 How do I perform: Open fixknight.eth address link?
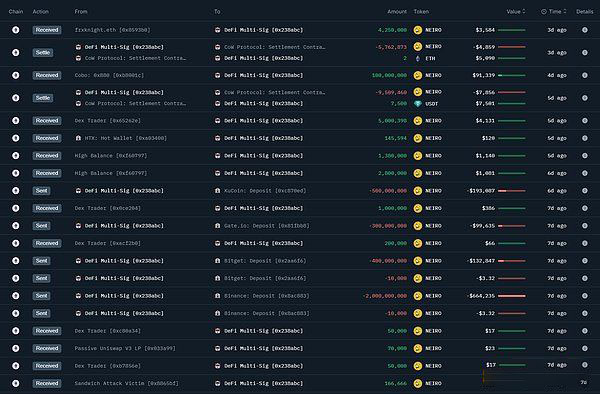[x=112, y=30]
